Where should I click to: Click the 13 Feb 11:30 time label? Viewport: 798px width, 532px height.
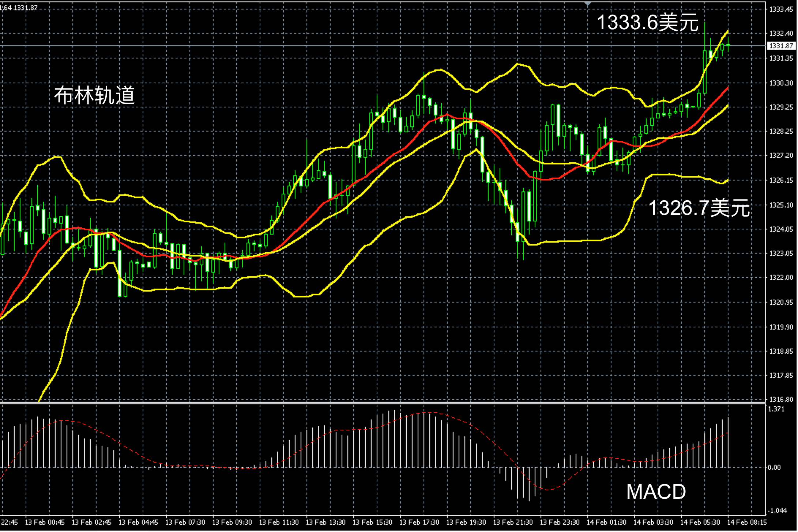(x=279, y=522)
